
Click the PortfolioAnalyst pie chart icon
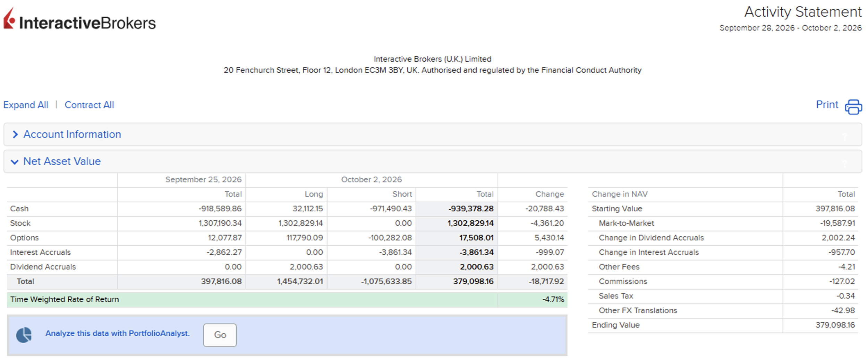click(x=24, y=335)
